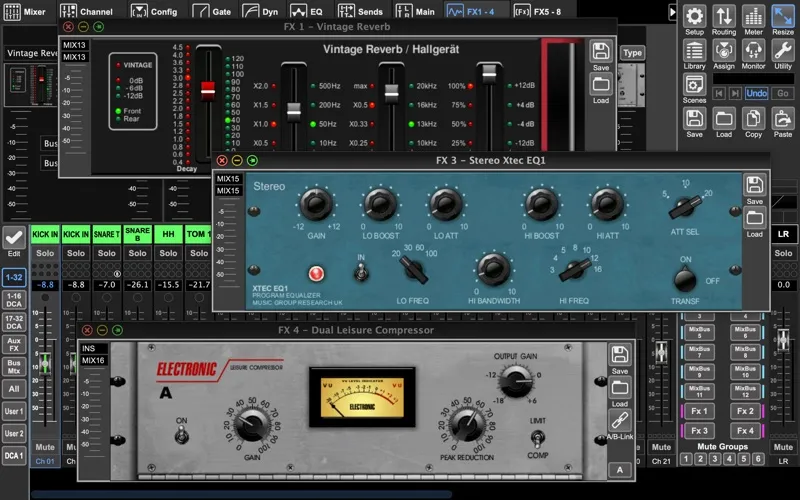This screenshot has height=500, width=800.
Task: Switch to the Channel tab
Action: tap(86, 11)
